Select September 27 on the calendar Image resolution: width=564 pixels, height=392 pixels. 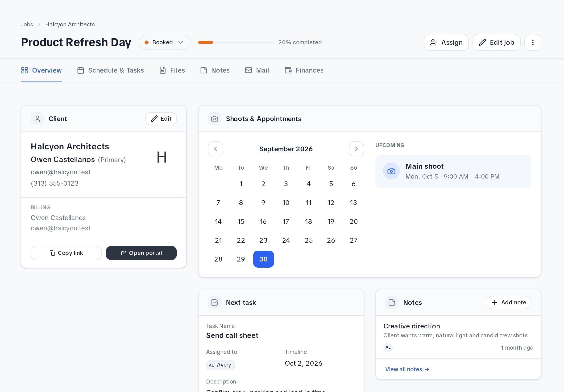pyautogui.click(x=353, y=240)
